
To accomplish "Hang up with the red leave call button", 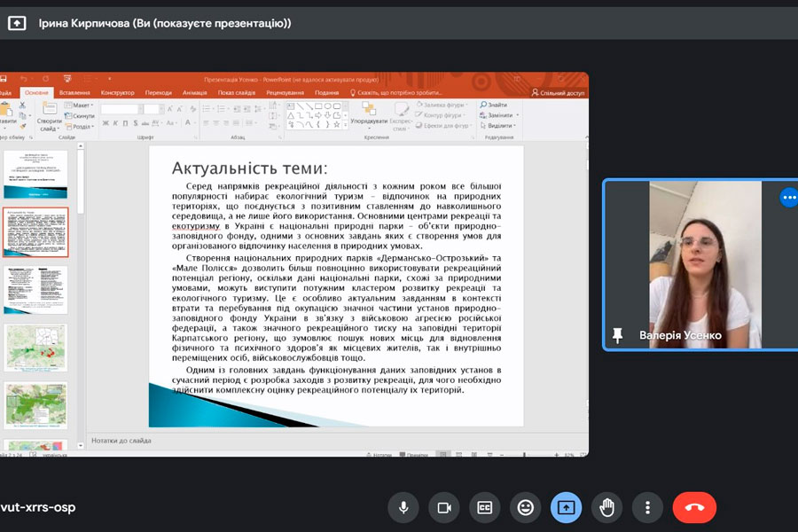I will point(694,507).
